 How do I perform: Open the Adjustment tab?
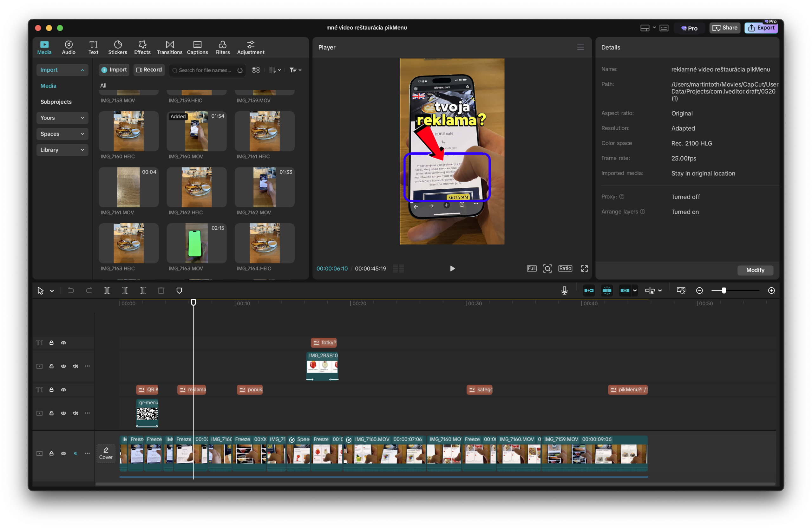point(251,48)
